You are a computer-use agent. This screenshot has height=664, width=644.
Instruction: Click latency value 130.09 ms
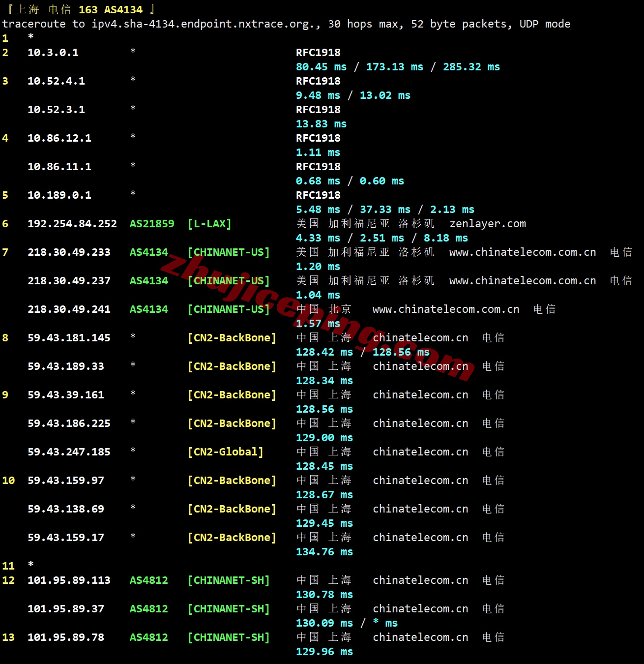(x=324, y=623)
